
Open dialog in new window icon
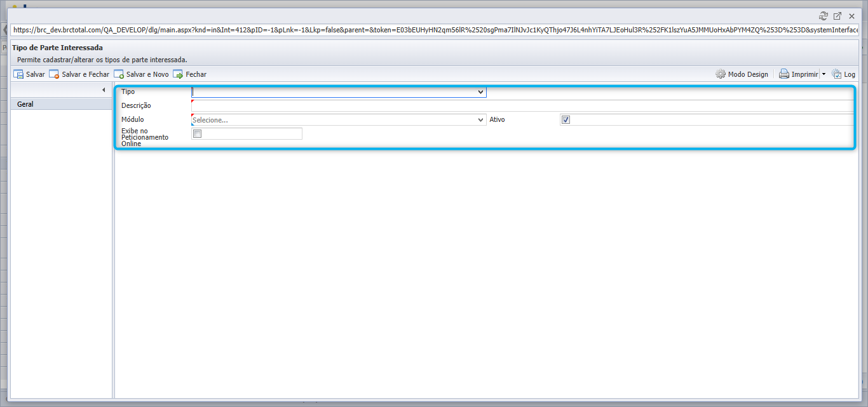pos(837,16)
